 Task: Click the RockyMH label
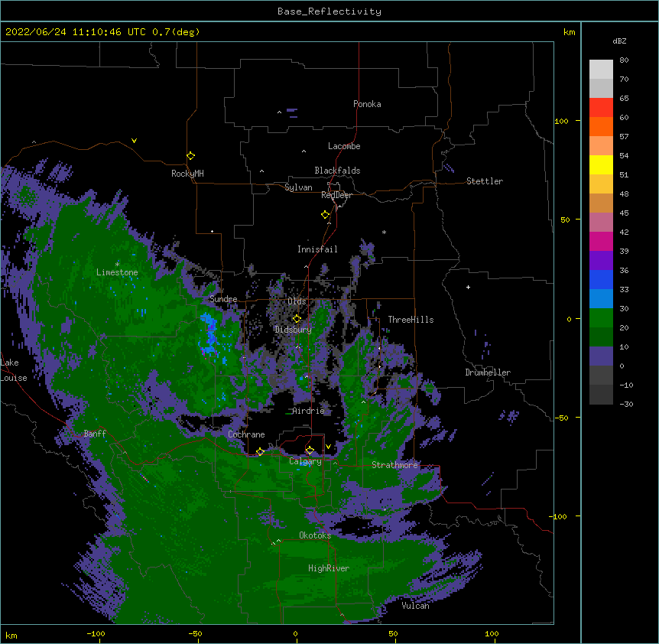(x=187, y=174)
